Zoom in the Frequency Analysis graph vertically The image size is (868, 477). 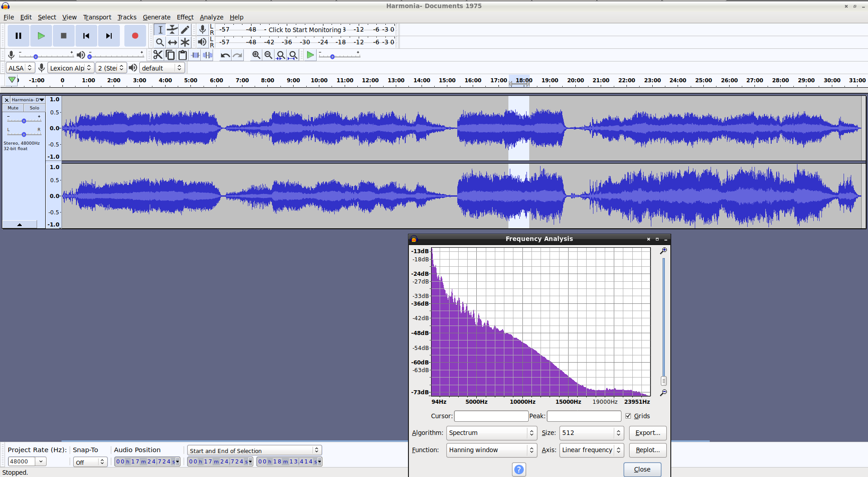point(664,250)
